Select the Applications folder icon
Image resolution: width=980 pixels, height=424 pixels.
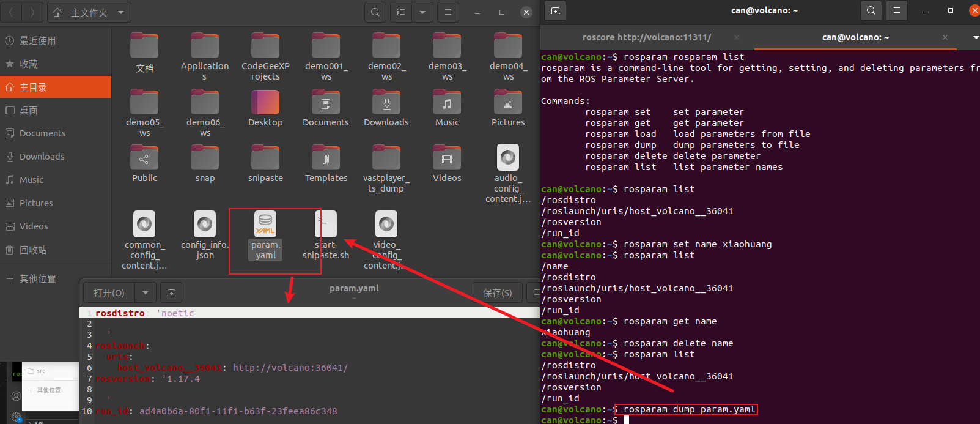[x=205, y=46]
